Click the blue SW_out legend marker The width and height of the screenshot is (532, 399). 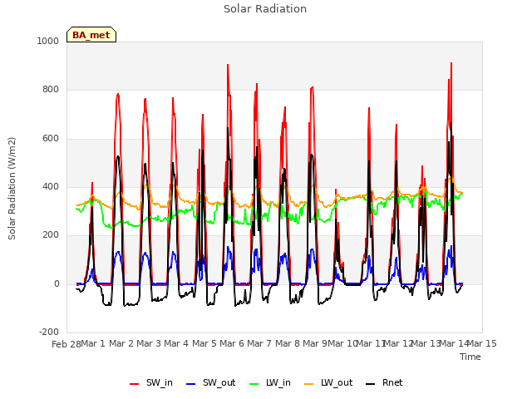tap(191, 384)
